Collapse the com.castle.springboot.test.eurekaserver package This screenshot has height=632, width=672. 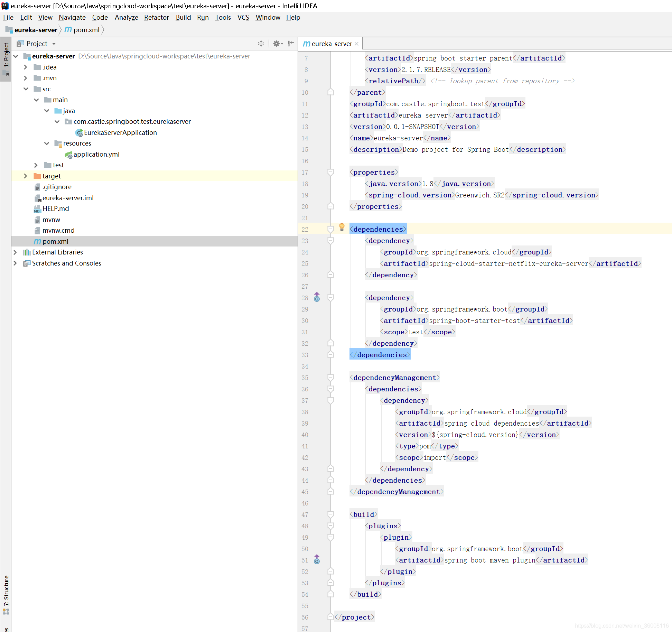pyautogui.click(x=57, y=122)
